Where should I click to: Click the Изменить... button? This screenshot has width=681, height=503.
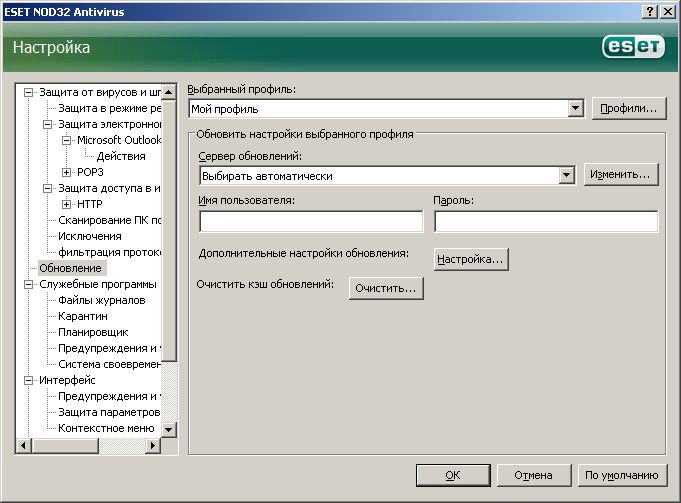click(x=621, y=175)
